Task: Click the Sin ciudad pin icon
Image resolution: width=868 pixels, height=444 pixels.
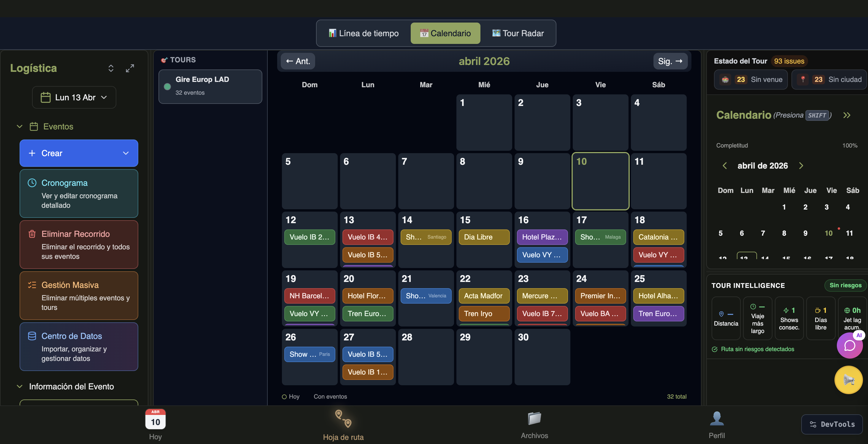Action: [x=803, y=80]
